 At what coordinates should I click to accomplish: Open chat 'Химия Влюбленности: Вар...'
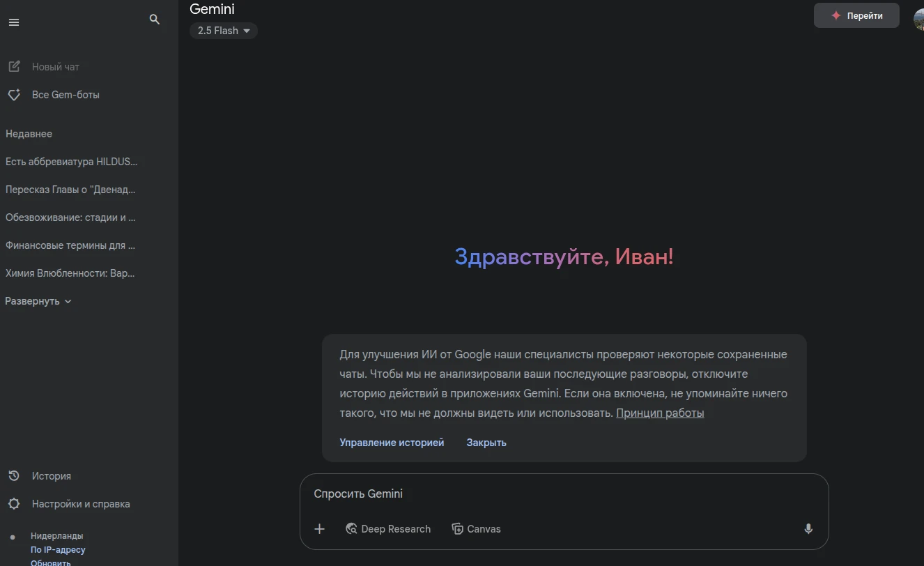70,273
